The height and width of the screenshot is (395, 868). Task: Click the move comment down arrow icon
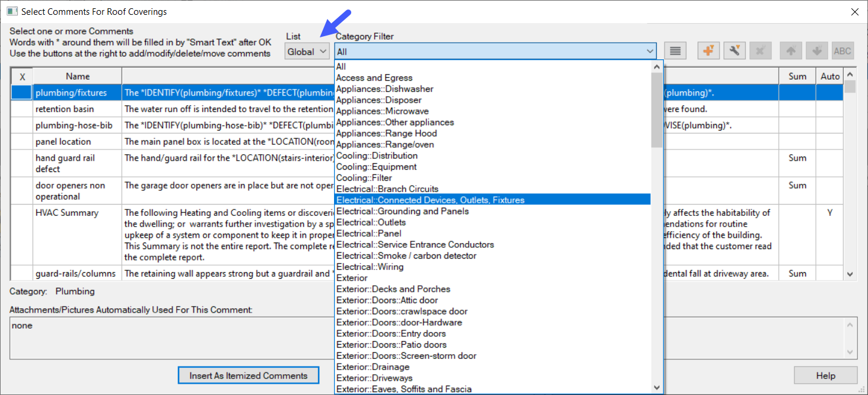[817, 51]
